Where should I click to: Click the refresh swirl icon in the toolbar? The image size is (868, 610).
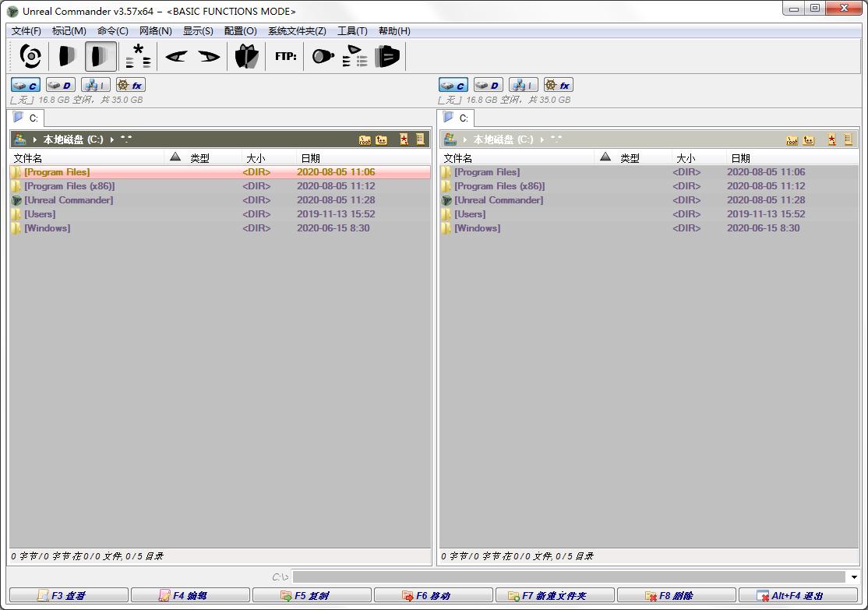[31, 56]
